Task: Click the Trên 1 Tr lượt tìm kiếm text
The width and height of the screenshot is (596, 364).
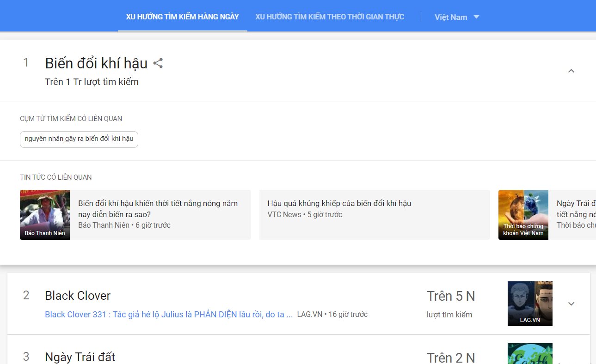Action: point(92,82)
